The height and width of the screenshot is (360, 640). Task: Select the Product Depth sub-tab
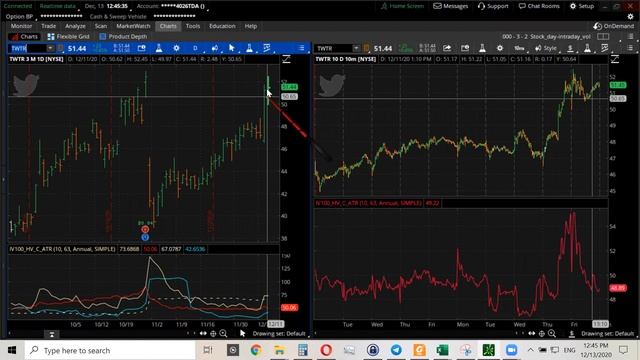(x=123, y=37)
